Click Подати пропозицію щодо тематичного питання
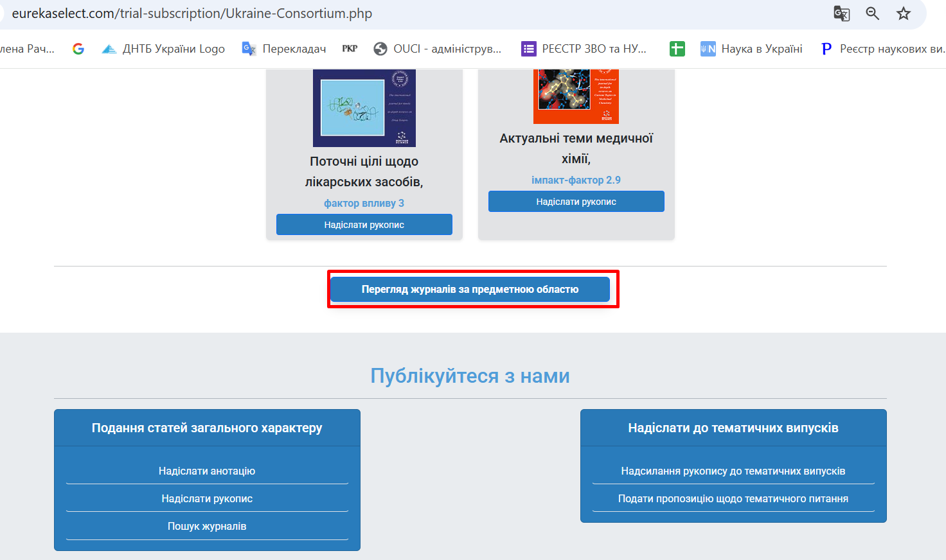Screen dimensions: 946x560 [x=733, y=499]
